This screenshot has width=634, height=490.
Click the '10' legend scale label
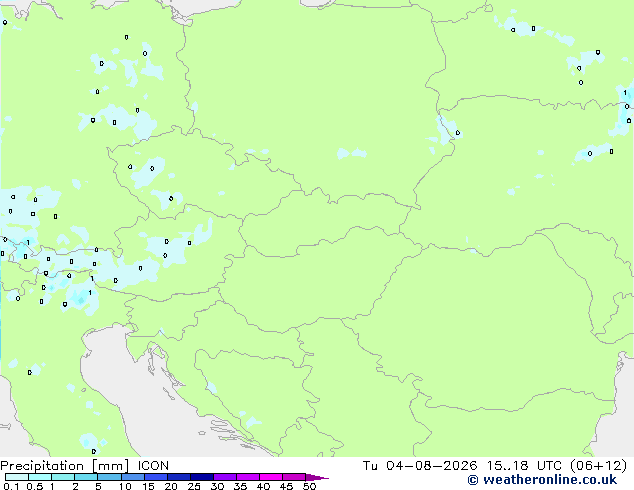[125, 486]
